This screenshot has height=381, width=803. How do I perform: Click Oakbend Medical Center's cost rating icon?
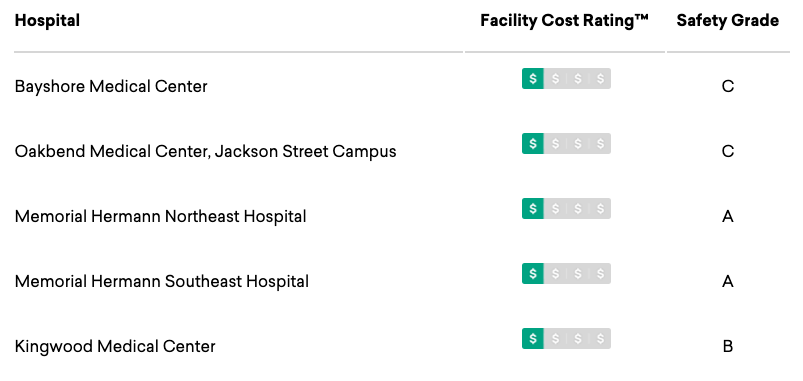(566, 143)
